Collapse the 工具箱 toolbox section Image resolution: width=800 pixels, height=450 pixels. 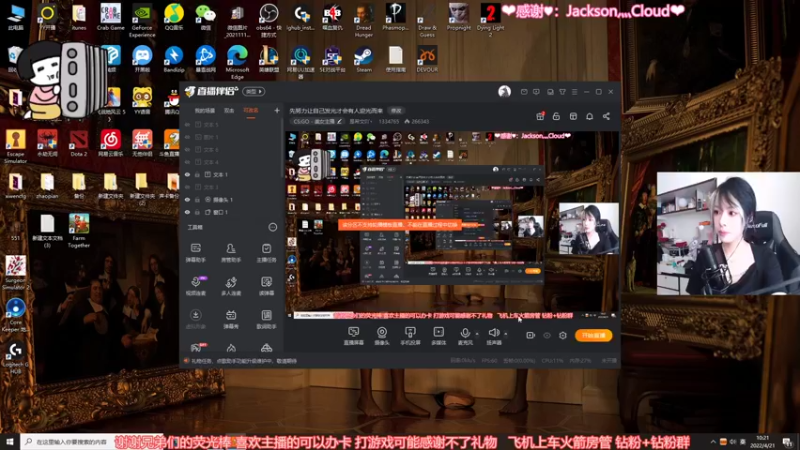(x=272, y=227)
